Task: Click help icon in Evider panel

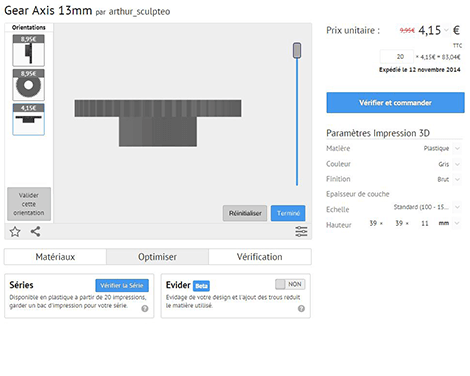Action: coord(301,309)
